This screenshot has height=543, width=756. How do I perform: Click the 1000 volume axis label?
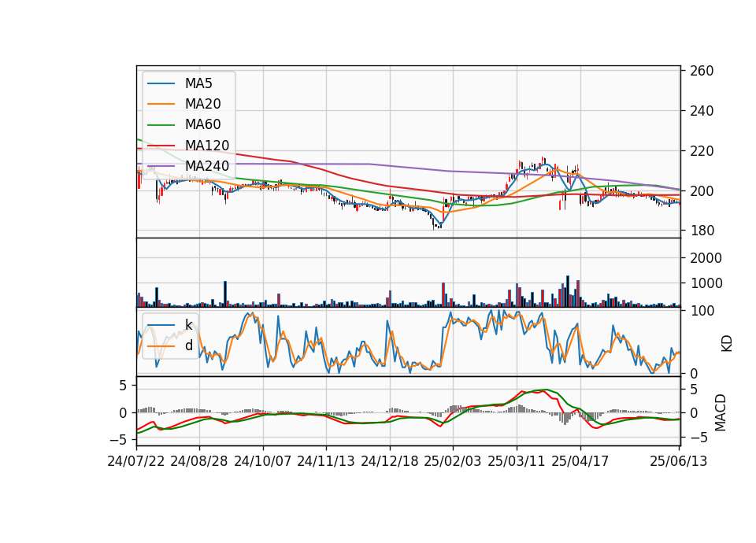coord(706,283)
